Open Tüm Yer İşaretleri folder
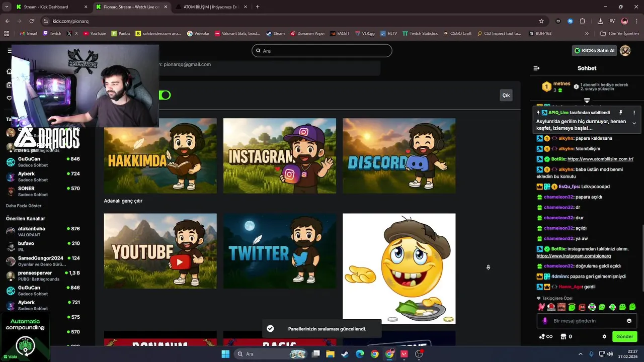This screenshot has width=644, height=362. pyautogui.click(x=619, y=34)
